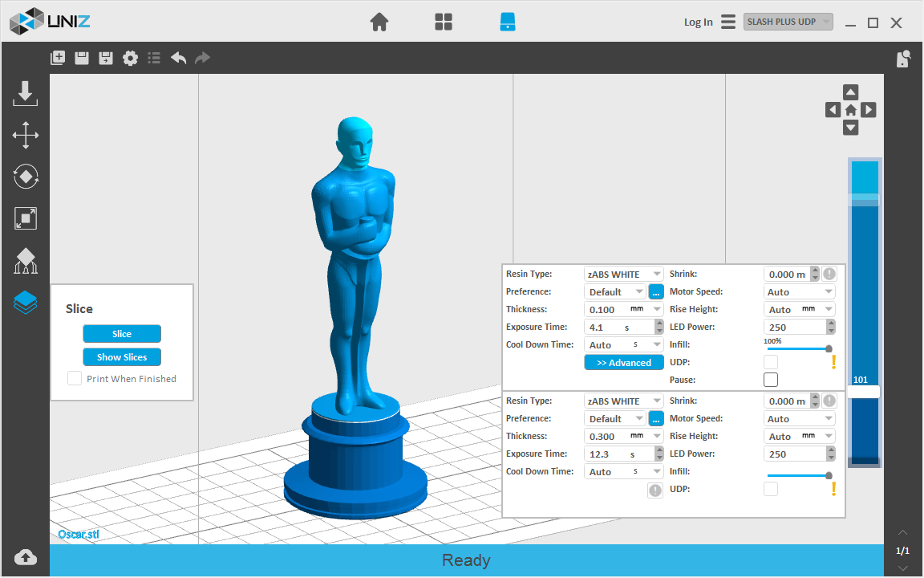Open upper Preference options ellipsis button

[656, 292]
